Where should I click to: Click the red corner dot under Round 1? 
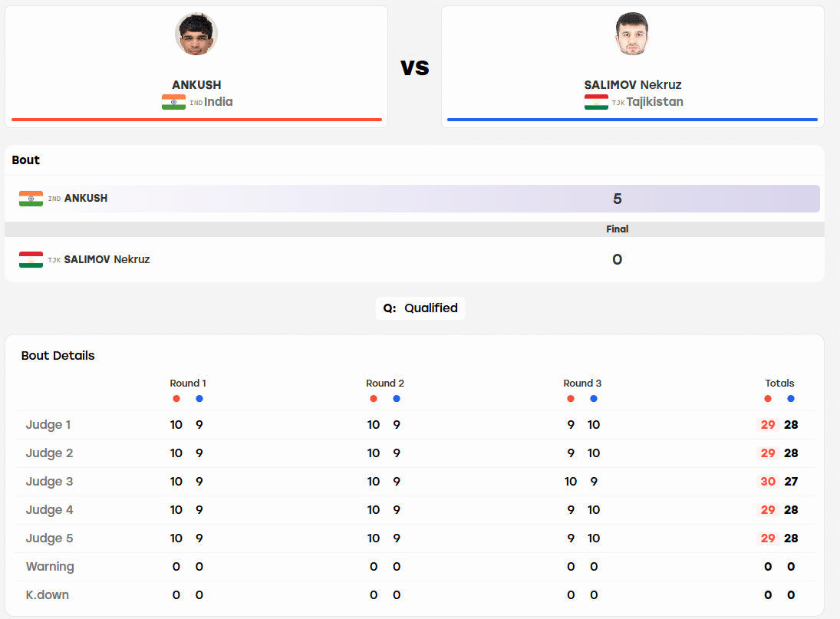176,398
